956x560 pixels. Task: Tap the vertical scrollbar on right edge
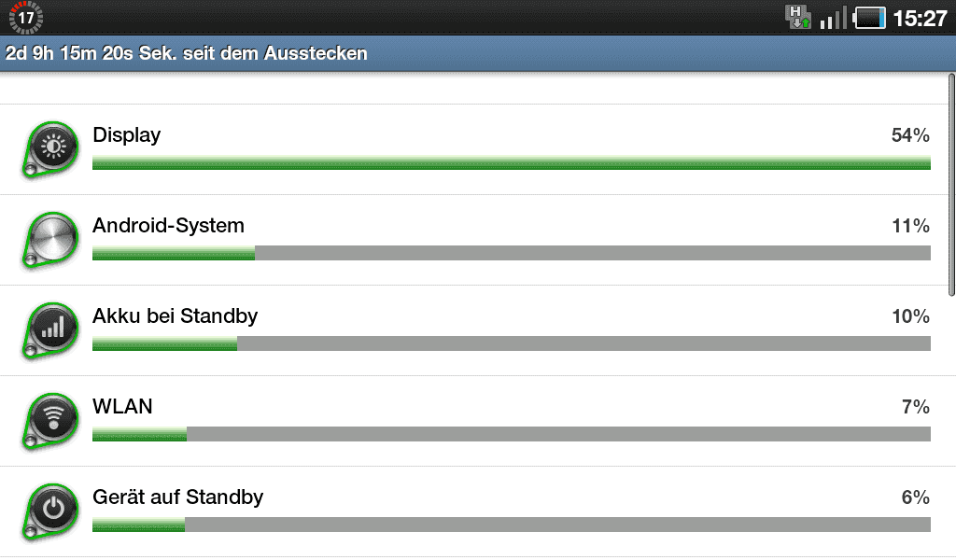[x=951, y=185]
